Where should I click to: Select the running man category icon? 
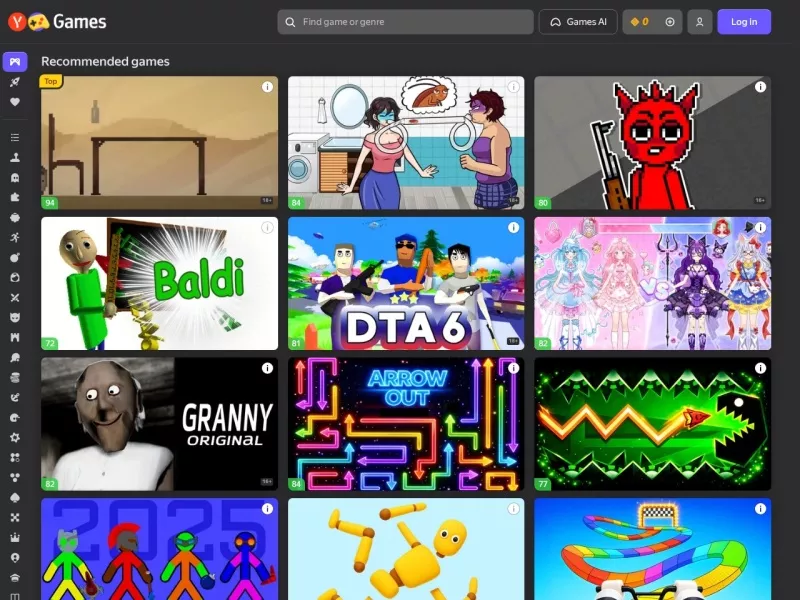pos(15,237)
